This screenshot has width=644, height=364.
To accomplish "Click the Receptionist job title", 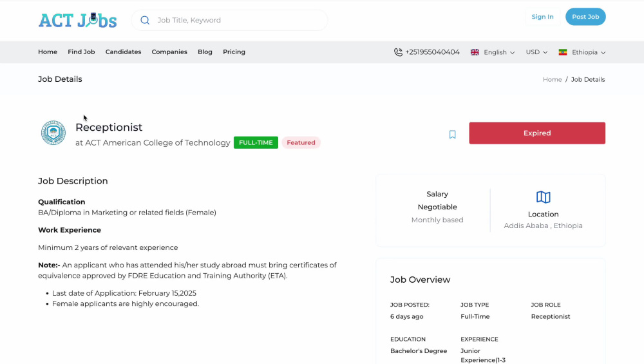I will pyautogui.click(x=109, y=128).
